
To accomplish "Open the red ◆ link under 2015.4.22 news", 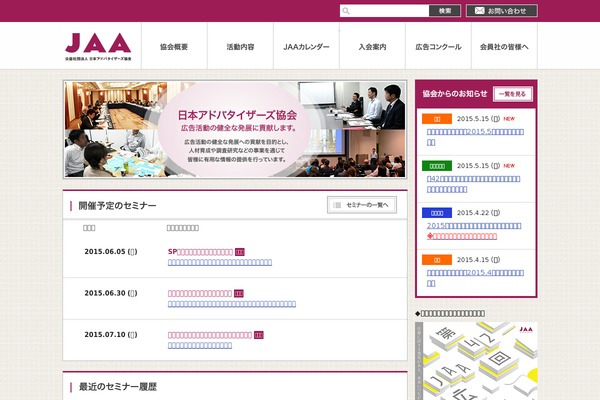I will pos(462,236).
